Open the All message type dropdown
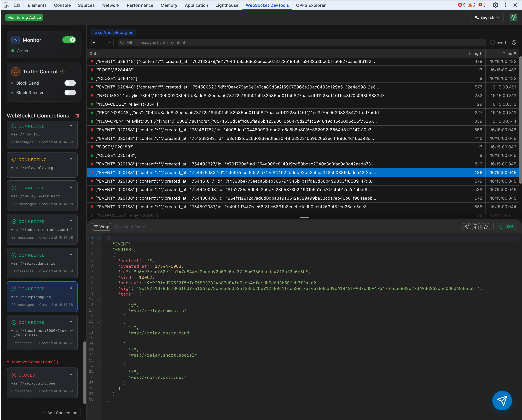This screenshot has width=522, height=420. pyautogui.click(x=102, y=42)
